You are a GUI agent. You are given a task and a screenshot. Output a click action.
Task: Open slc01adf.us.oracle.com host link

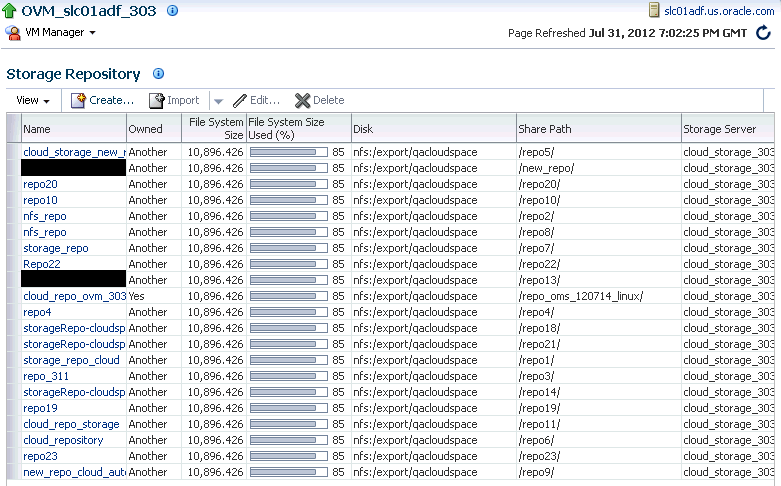click(x=719, y=10)
